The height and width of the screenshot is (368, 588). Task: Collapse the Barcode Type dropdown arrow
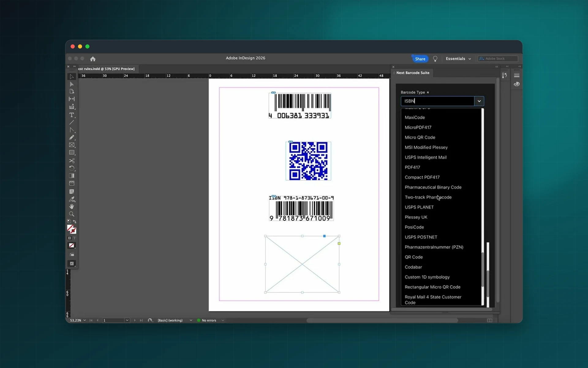tap(479, 101)
